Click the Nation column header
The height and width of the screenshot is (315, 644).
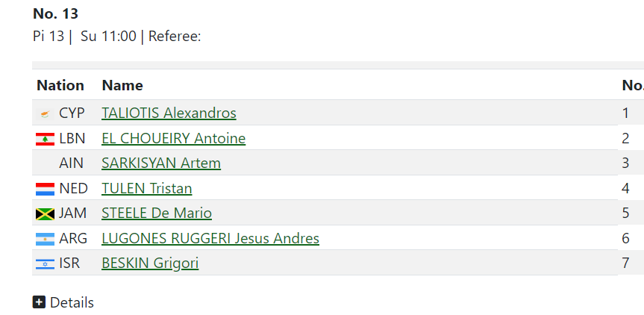(x=60, y=85)
